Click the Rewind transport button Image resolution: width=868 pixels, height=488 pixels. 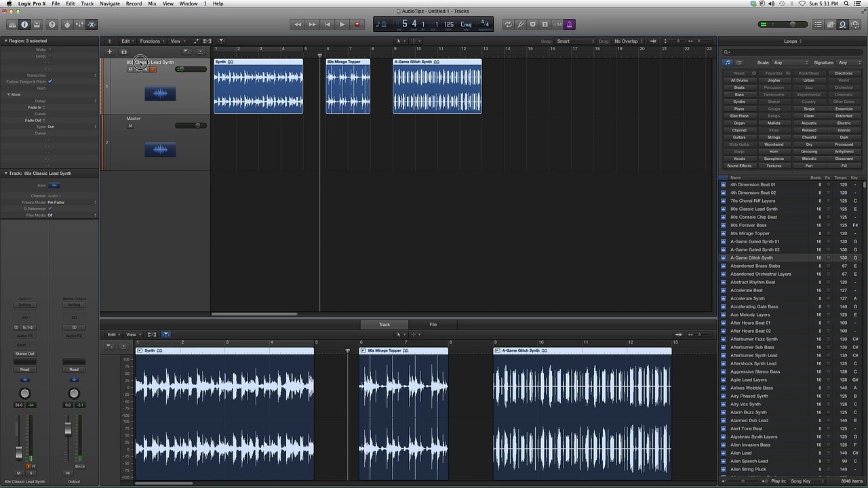(x=297, y=24)
